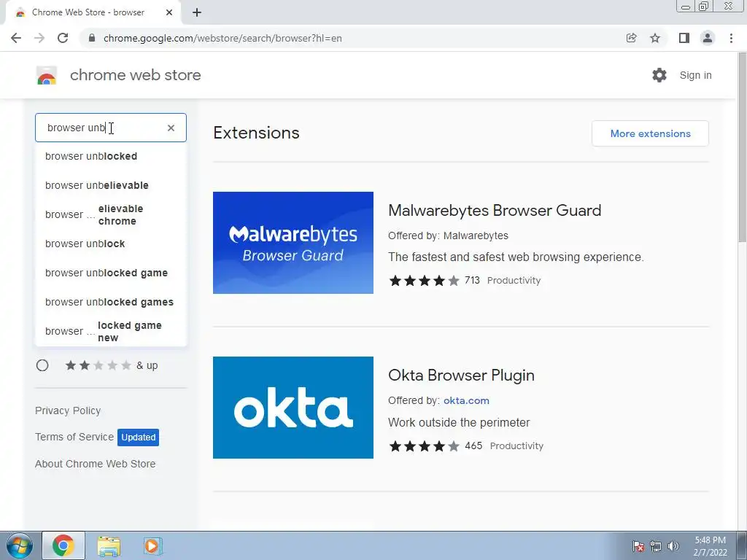Click the Action Center flag tray icon
747x560 pixels.
638,546
